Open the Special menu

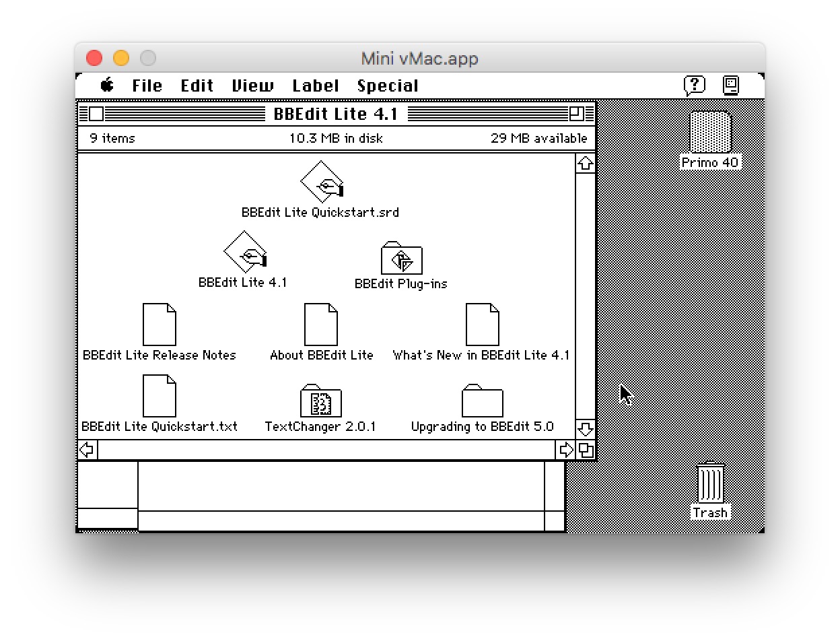(388, 86)
